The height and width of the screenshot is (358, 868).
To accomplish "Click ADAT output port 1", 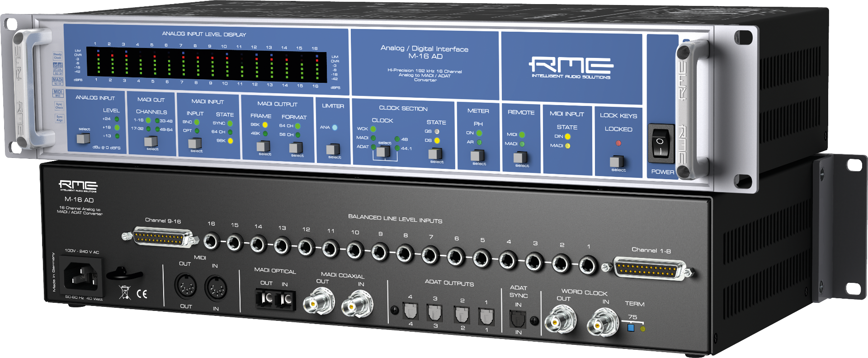I will (x=486, y=316).
